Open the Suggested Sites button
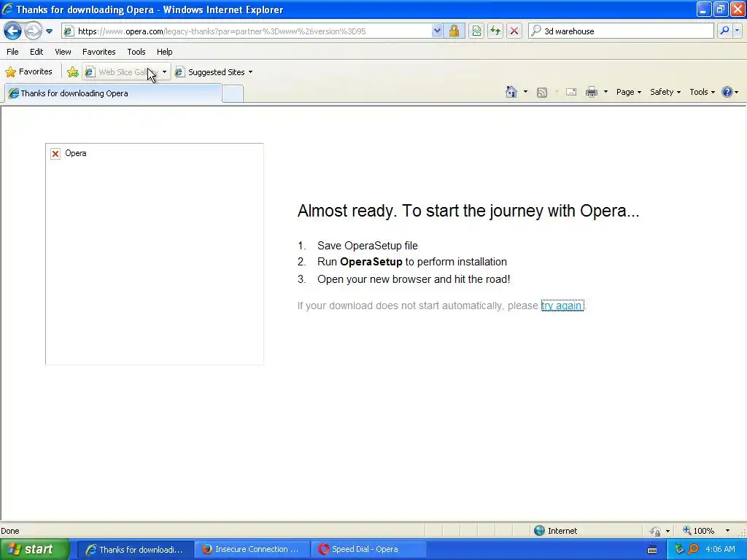 coord(214,72)
